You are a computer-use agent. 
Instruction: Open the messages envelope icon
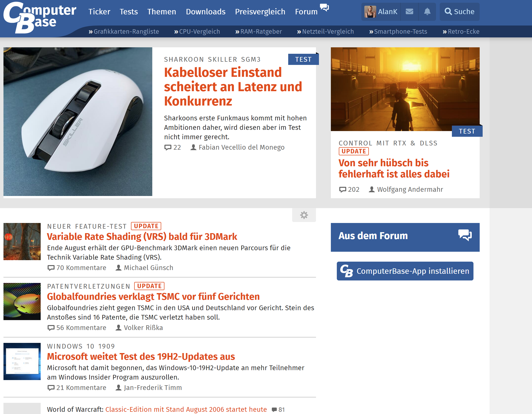(409, 12)
